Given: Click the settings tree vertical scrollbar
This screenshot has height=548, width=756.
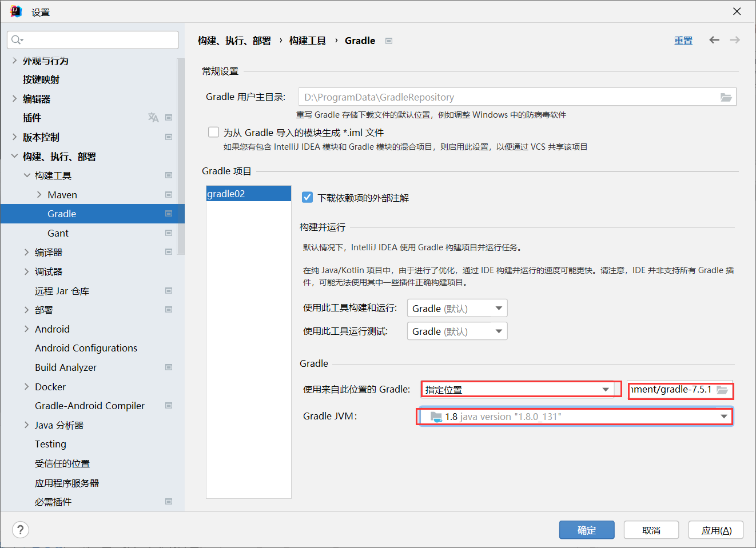Looking at the screenshot, I should [181, 156].
